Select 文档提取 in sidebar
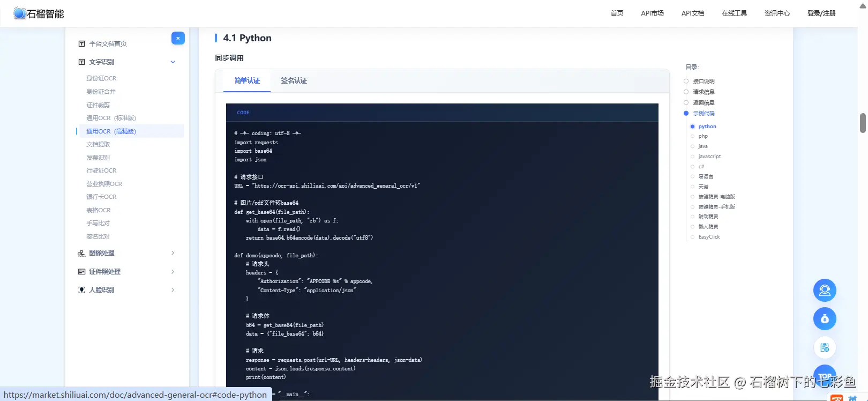The width and height of the screenshot is (868, 401). (98, 144)
